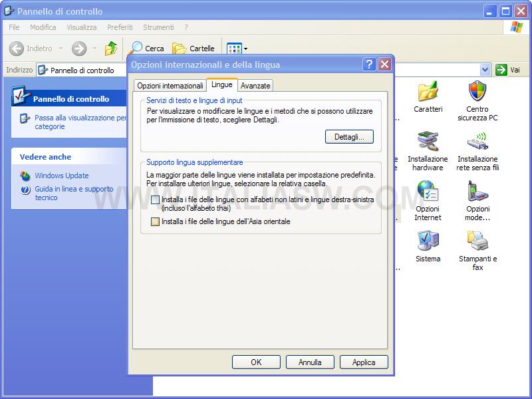The height and width of the screenshot is (399, 532).
Task: Click the Vai button label
Action: (x=515, y=70)
